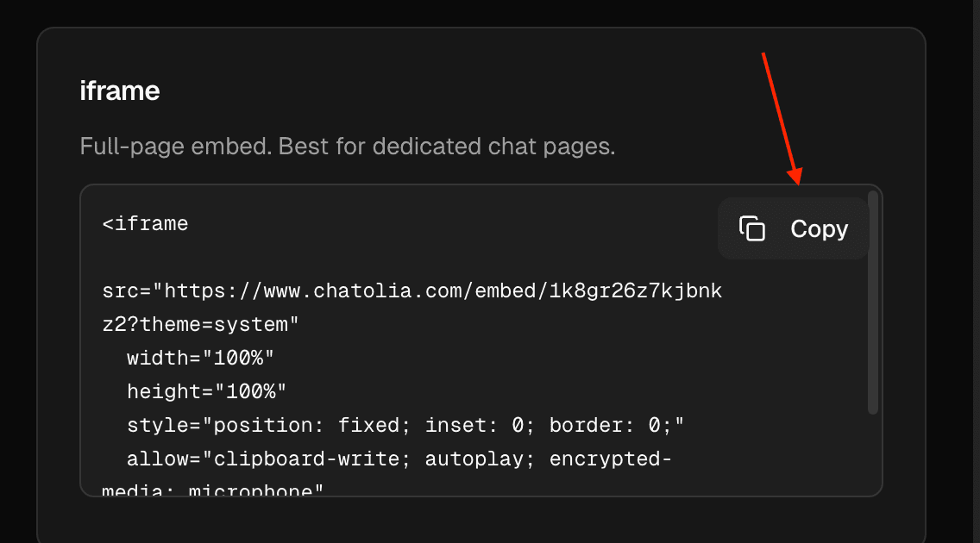Viewport: 980px width, 543px height.
Task: Click the full-page embed description text
Action: tap(347, 146)
